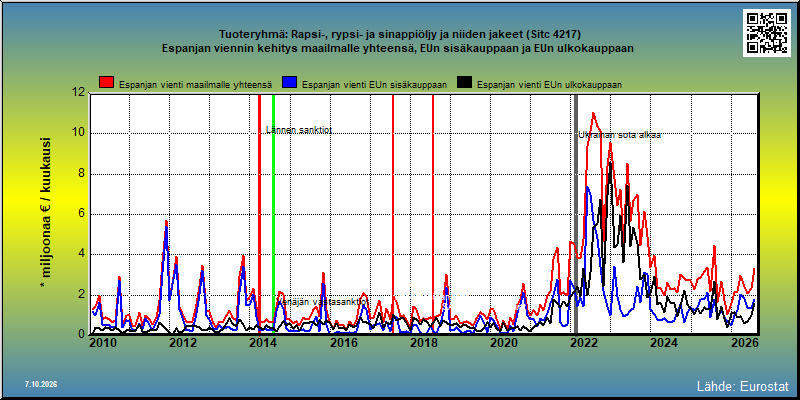Click the red legend swatch for total exports
The image size is (800, 400).
(x=106, y=83)
